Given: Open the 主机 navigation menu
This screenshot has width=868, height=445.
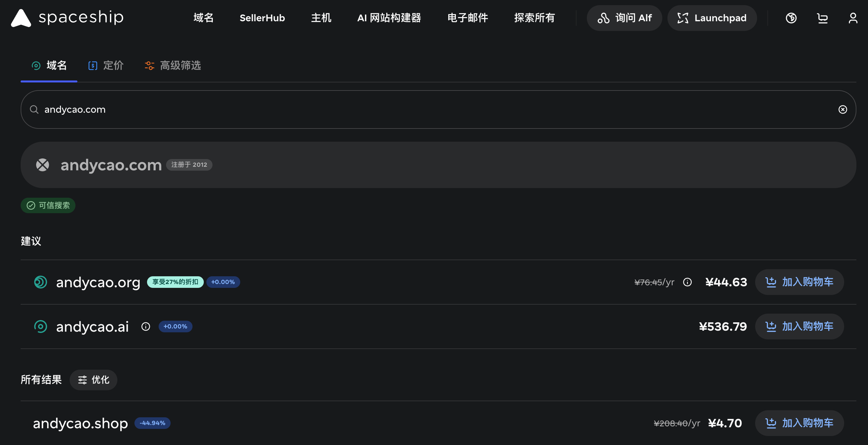Looking at the screenshot, I should tap(321, 18).
